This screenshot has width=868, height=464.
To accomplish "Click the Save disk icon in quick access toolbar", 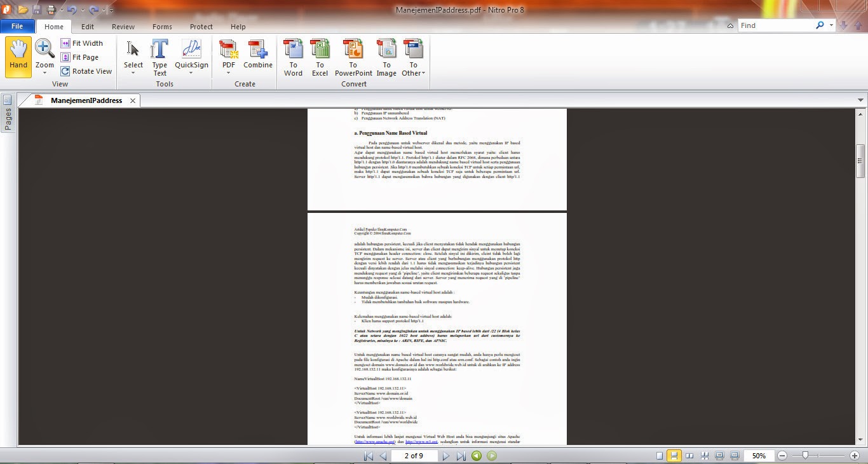I will pyautogui.click(x=37, y=10).
